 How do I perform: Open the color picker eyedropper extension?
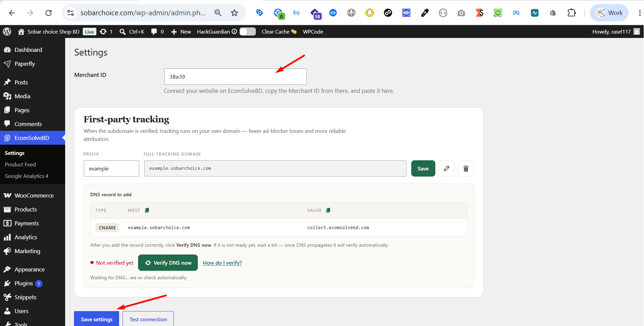425,13
